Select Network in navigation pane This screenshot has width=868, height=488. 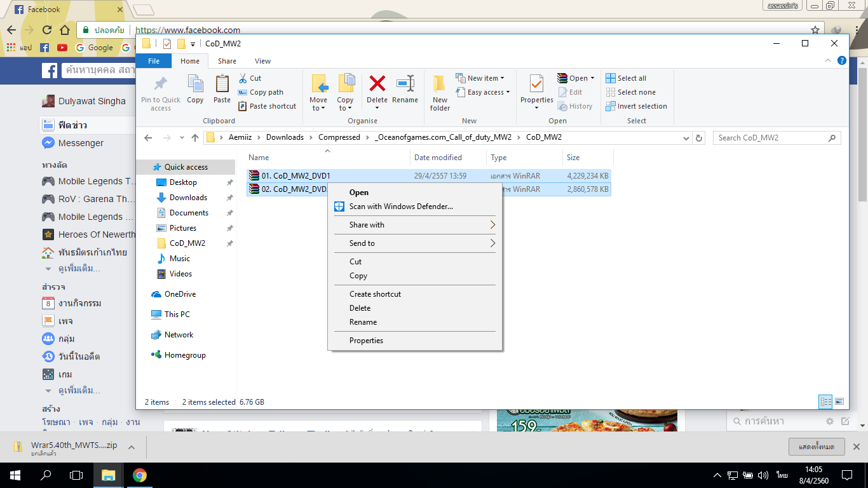(x=179, y=335)
